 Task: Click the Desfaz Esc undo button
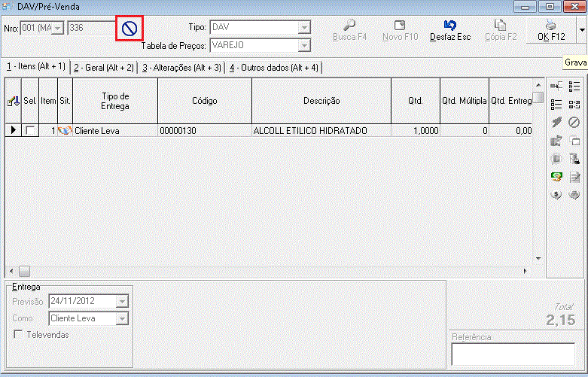[449, 30]
